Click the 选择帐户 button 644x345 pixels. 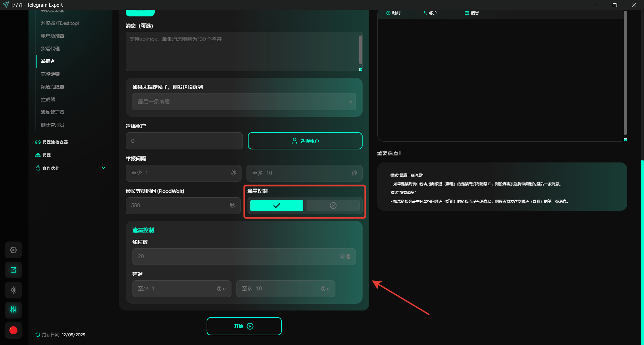[x=305, y=141]
